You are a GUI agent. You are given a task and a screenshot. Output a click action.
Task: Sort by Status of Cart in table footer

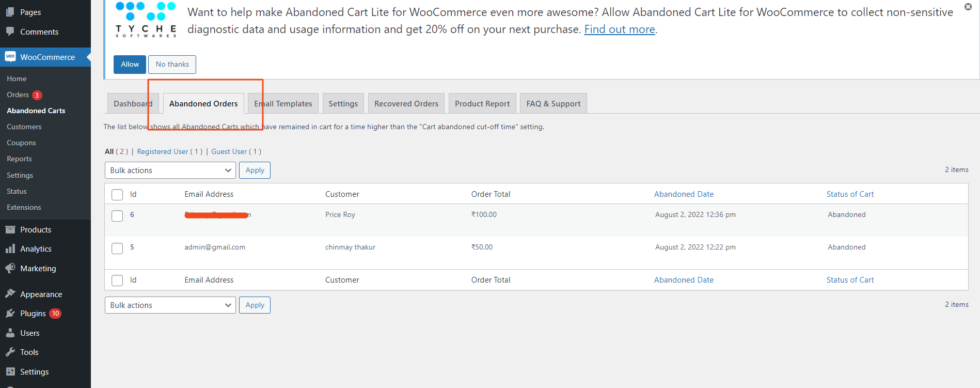tap(850, 280)
